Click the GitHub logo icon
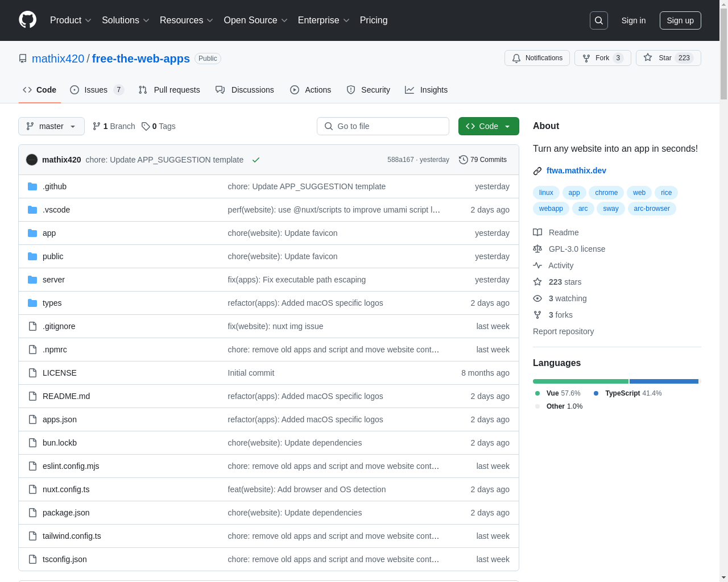The height and width of the screenshot is (582, 728). point(28,20)
